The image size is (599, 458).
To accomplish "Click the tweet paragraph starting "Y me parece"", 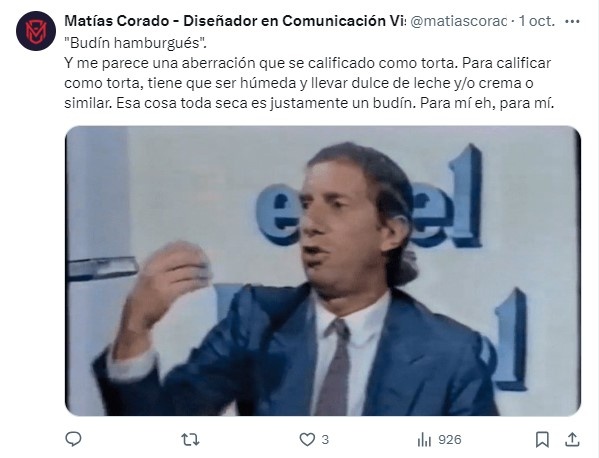I will 308,83.
